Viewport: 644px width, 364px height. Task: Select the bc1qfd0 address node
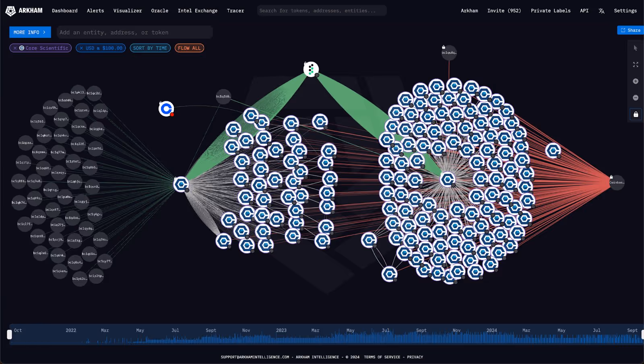[x=223, y=97]
